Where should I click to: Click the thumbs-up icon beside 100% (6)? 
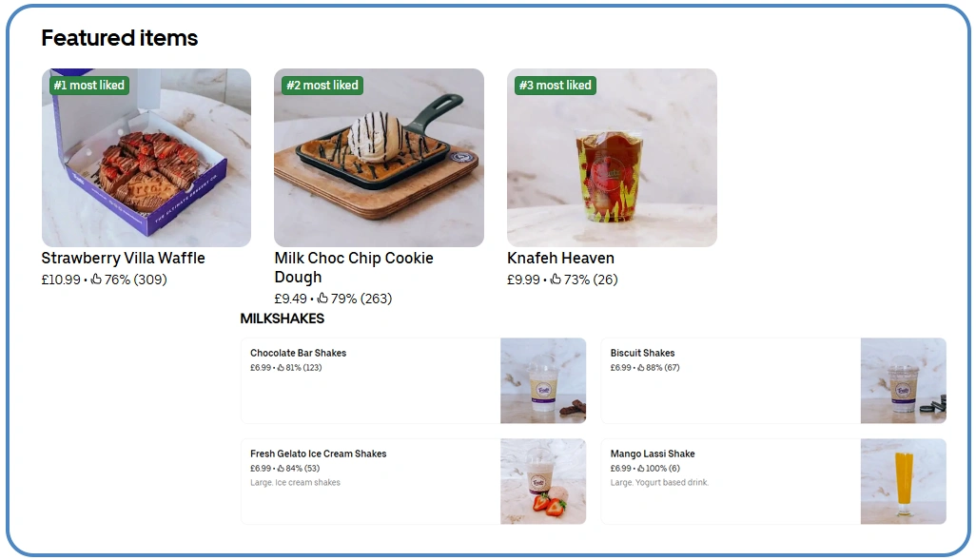(641, 469)
